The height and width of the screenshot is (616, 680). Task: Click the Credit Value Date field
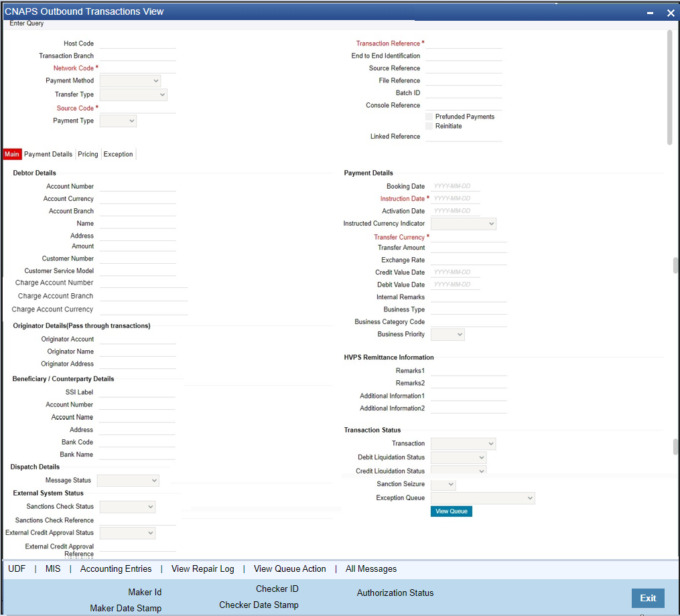coord(456,273)
